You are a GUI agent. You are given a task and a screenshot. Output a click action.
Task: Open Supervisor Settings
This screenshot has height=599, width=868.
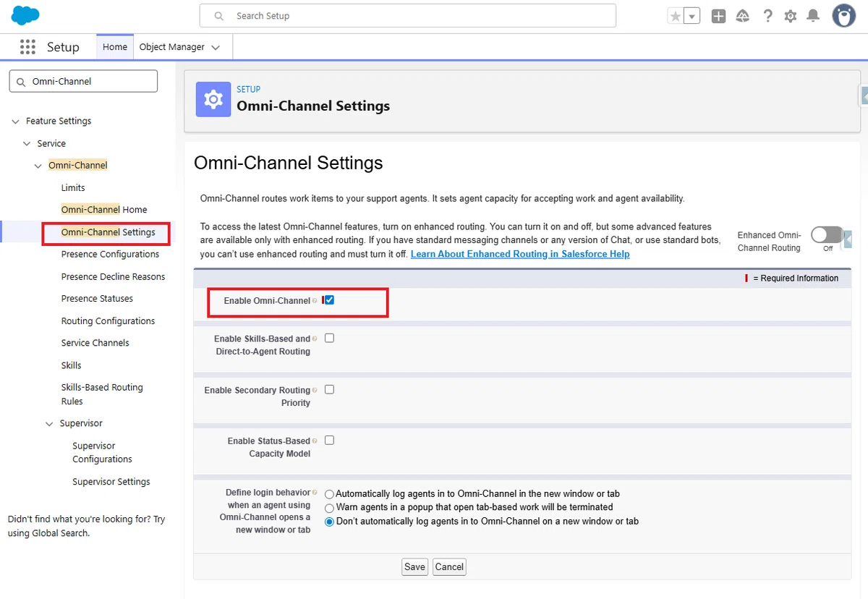(x=111, y=482)
